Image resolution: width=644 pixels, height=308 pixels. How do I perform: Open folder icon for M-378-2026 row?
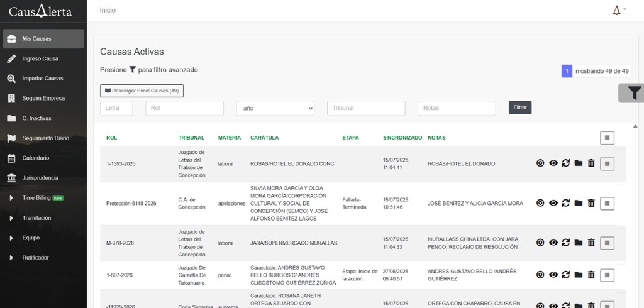[x=579, y=243]
